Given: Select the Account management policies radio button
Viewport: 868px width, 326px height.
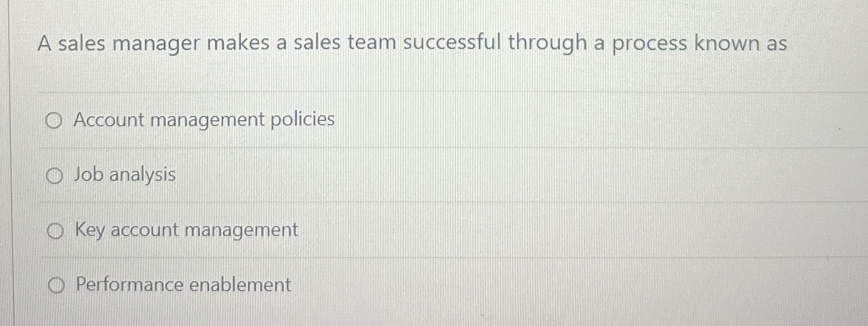Looking at the screenshot, I should pos(54,121).
